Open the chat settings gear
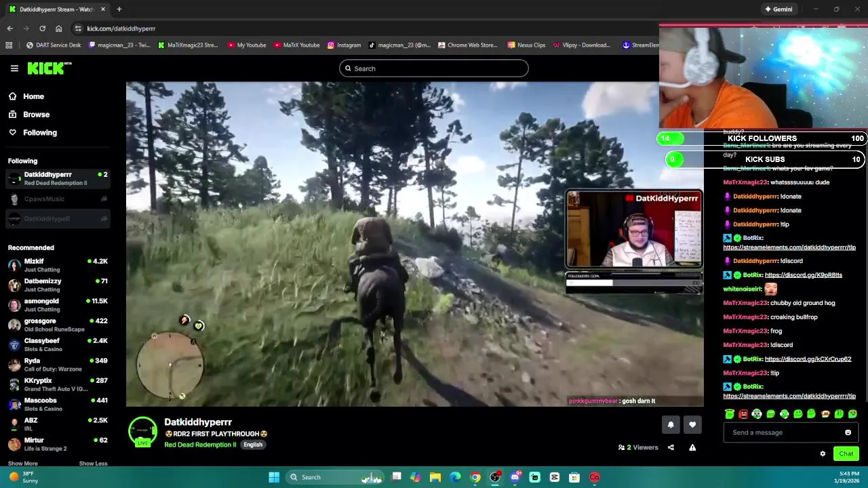The image size is (868, 488). click(823, 454)
